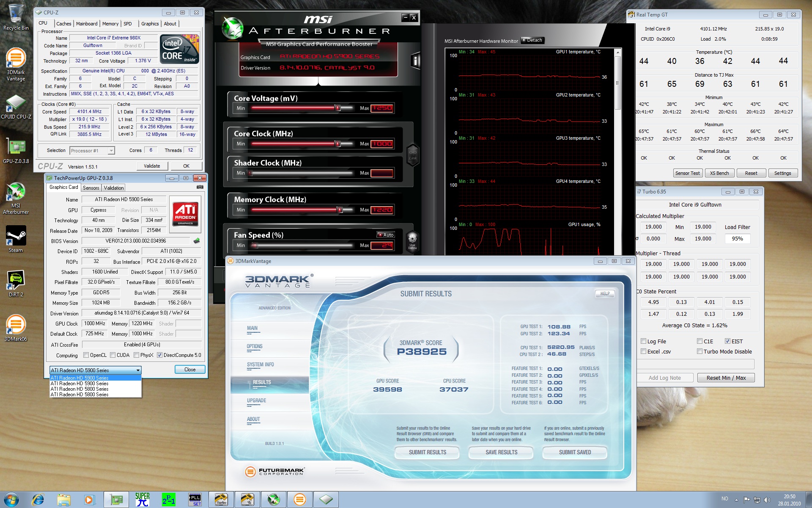
Task: Click Core Clock slider handle
Action: pos(337,144)
